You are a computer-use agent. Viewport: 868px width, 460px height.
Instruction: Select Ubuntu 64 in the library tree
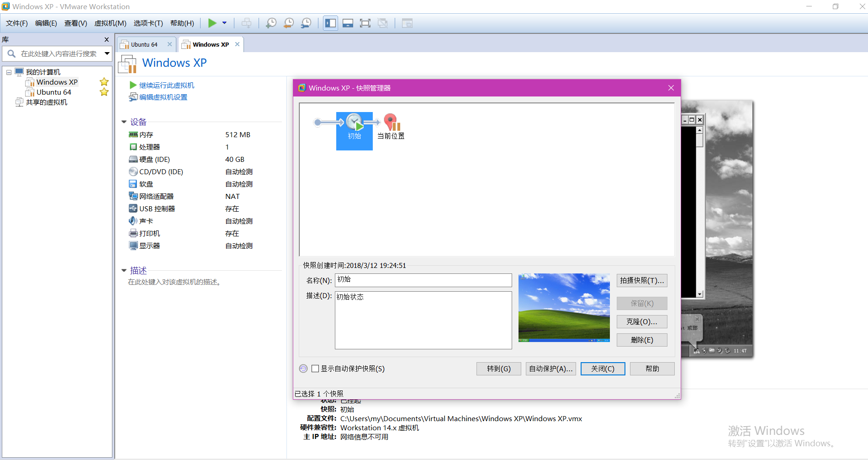click(53, 92)
